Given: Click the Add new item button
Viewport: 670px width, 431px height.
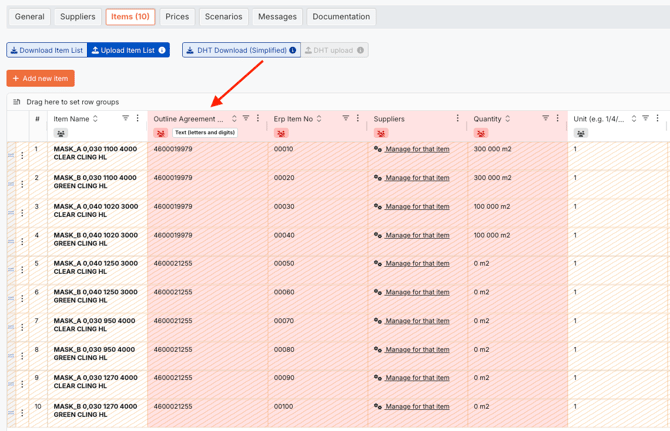Looking at the screenshot, I should click(x=40, y=78).
